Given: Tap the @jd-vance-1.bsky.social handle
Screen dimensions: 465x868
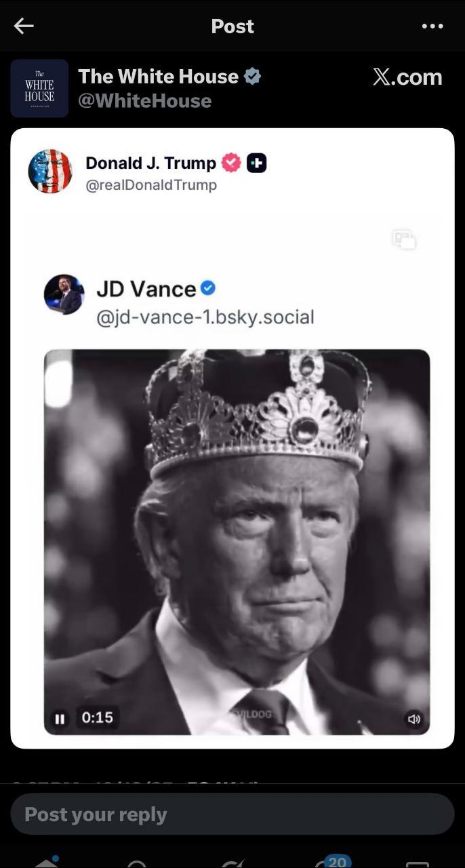Looking at the screenshot, I should point(205,317).
